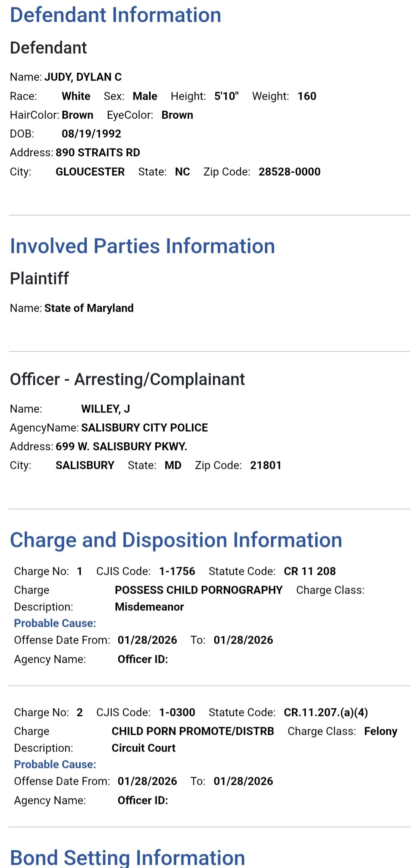Select statute code CR.11.207.(a)(4)
Screen dimensions: 418x868
(326, 712)
